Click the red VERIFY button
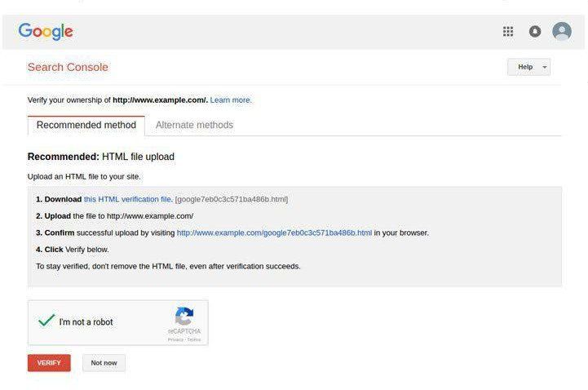The height and width of the screenshot is (390, 588). tap(49, 363)
